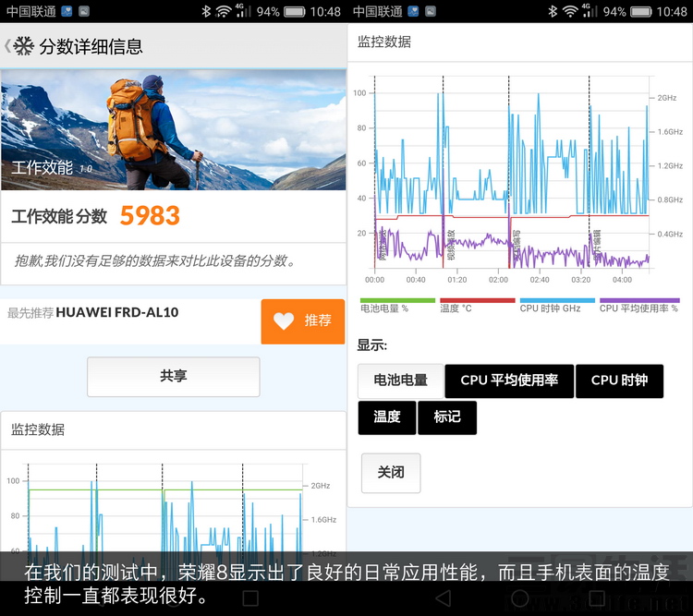Tap the 2GHz axis label on large chart
The height and width of the screenshot is (616, 693).
[x=666, y=98]
